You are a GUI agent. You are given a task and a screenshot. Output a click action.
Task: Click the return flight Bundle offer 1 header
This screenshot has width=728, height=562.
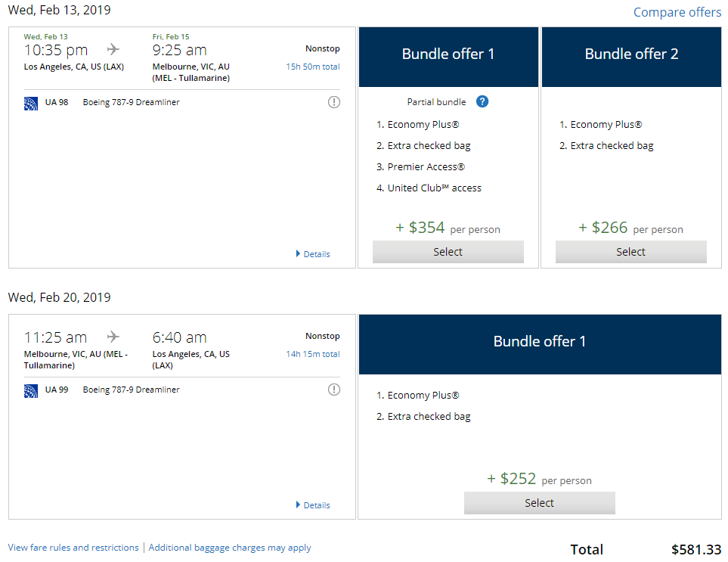pyautogui.click(x=540, y=342)
